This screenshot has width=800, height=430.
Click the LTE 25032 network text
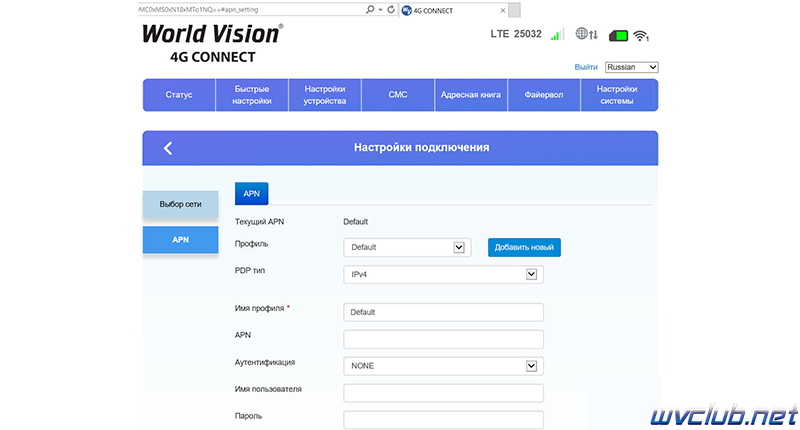coord(516,34)
